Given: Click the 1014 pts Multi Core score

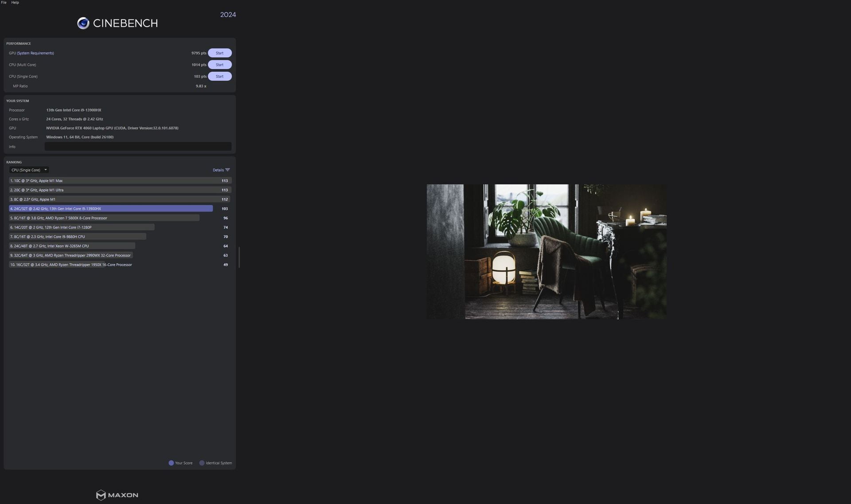Looking at the screenshot, I should 199,65.
